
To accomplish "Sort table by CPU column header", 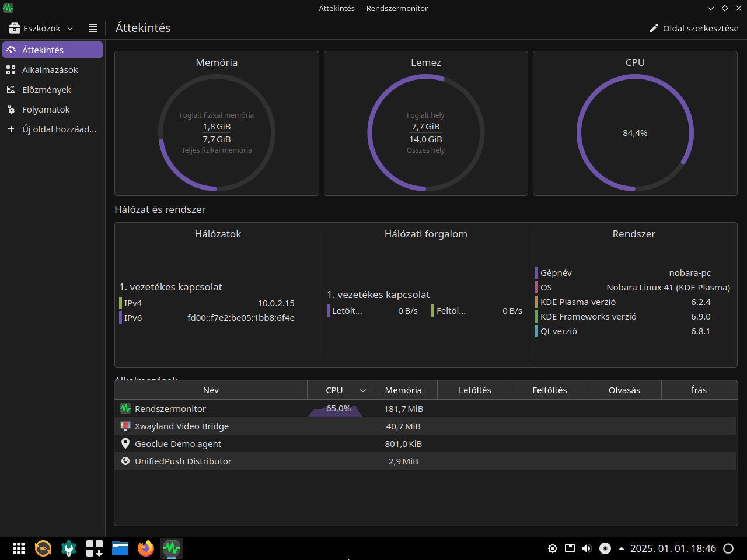I will 338,390.
